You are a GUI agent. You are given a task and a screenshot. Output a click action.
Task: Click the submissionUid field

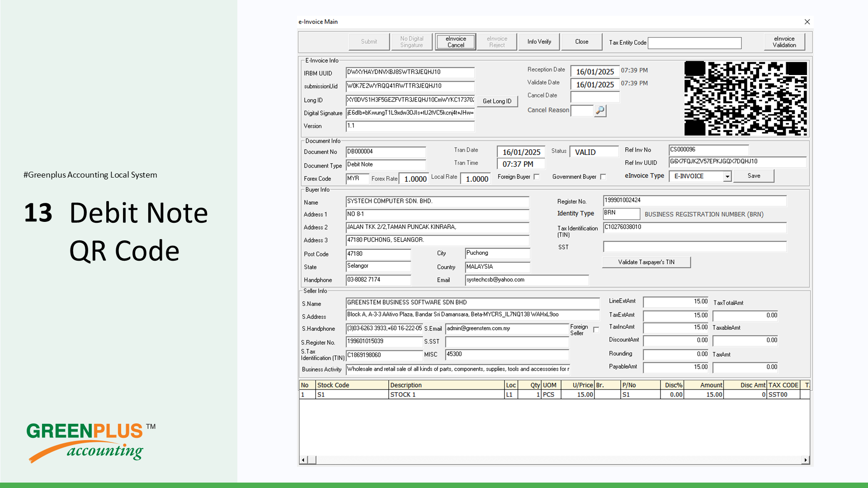(x=410, y=86)
